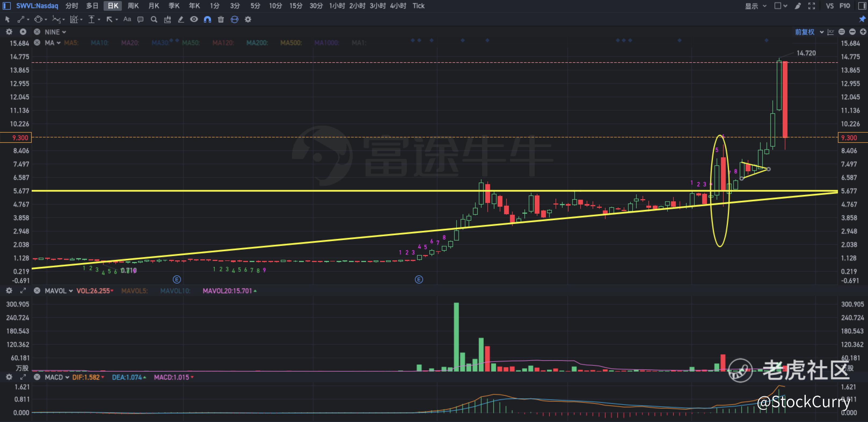This screenshot has height=422, width=868.
Task: Open MAVOL panel settings gear
Action: [x=9, y=290]
